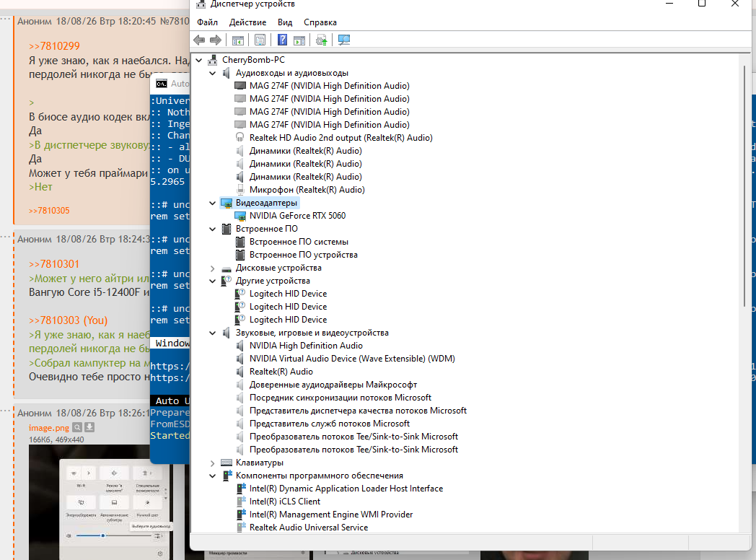
Task: Click the speaker icon for NVIDIA High Definition Audio
Action: pos(239,346)
